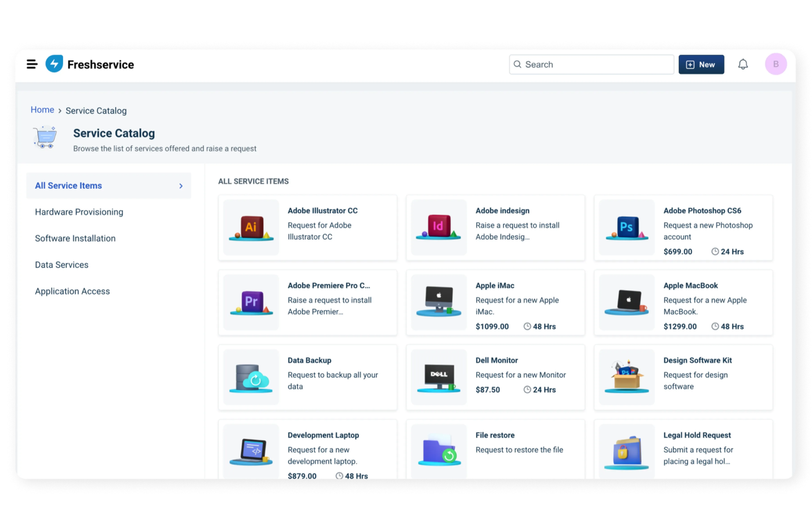Select Hardware Provisioning category
The height and width of the screenshot is (528, 812).
tap(79, 212)
